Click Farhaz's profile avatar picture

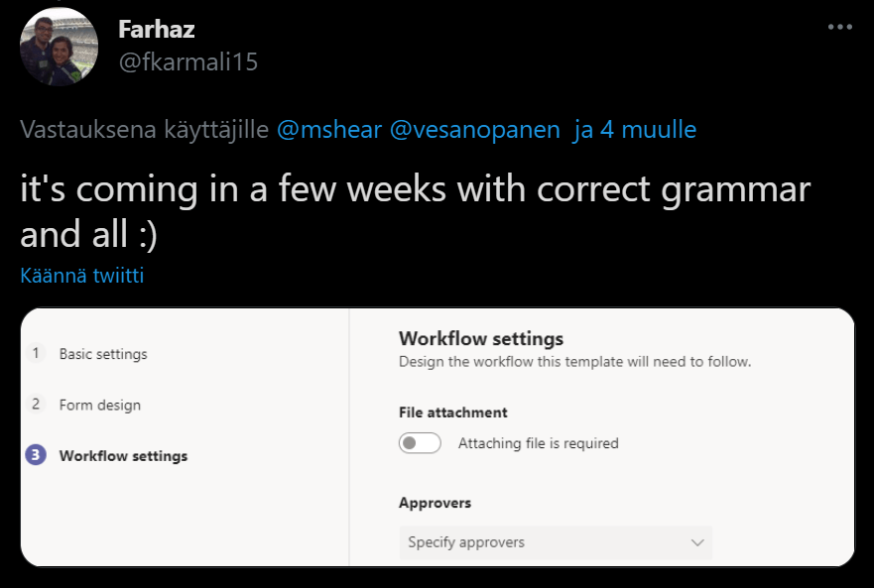coord(59,47)
